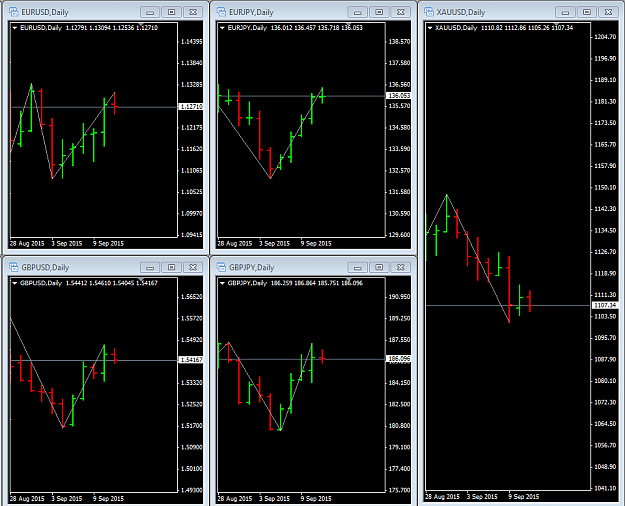
Task: Click the 175.700 value on GBPJPY scale
Action: pos(399,490)
